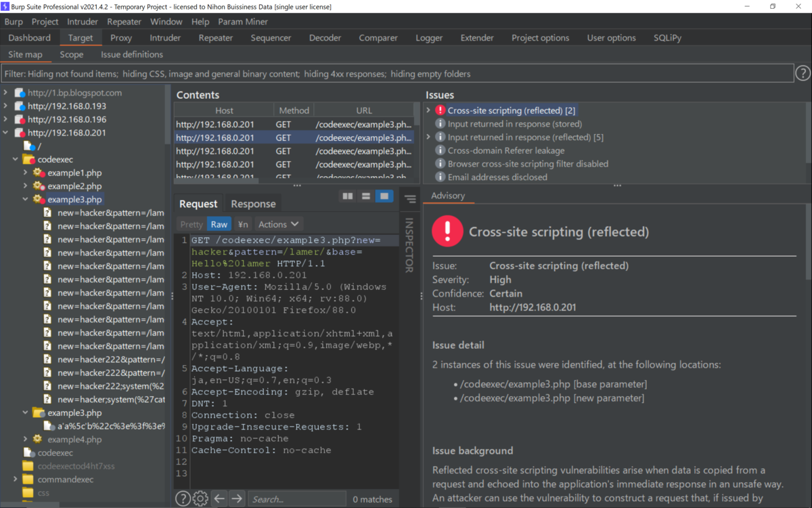Click in the Search... field

pyautogui.click(x=296, y=499)
